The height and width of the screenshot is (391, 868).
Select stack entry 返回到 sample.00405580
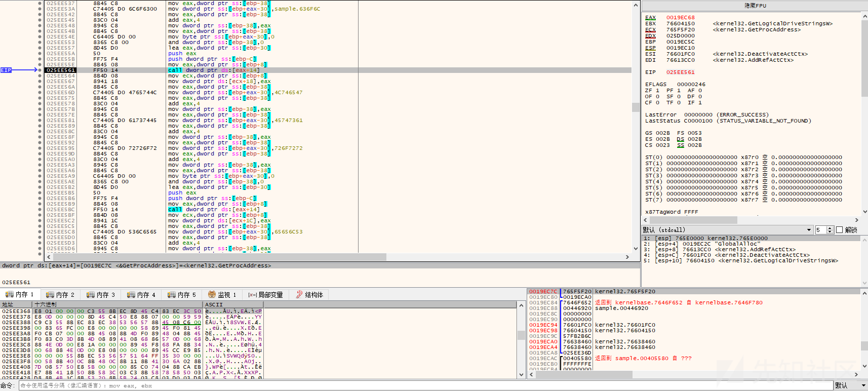coord(694,359)
